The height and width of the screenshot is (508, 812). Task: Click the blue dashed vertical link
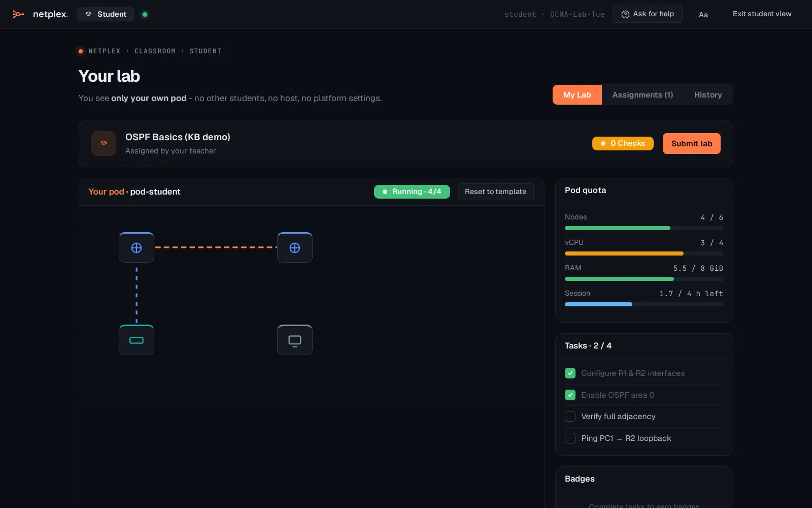(x=137, y=294)
